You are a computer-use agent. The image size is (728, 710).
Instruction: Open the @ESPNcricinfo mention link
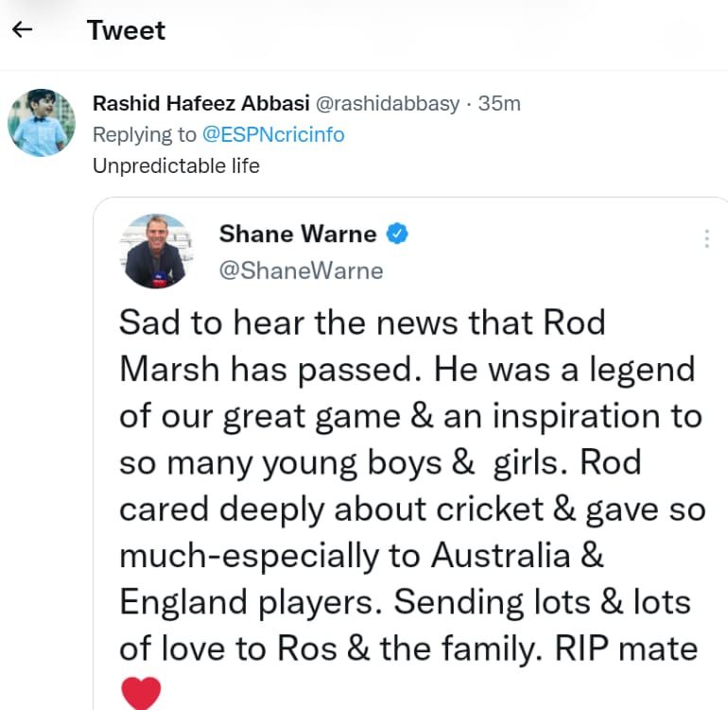tap(273, 134)
